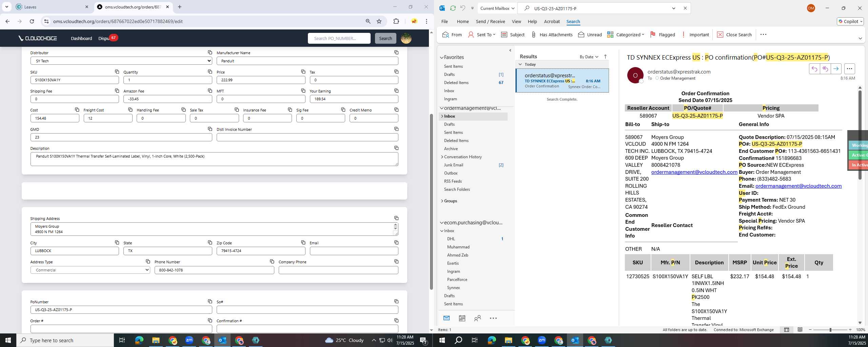Expand the Conversation History folder
The image size is (868, 347).
tap(442, 157)
